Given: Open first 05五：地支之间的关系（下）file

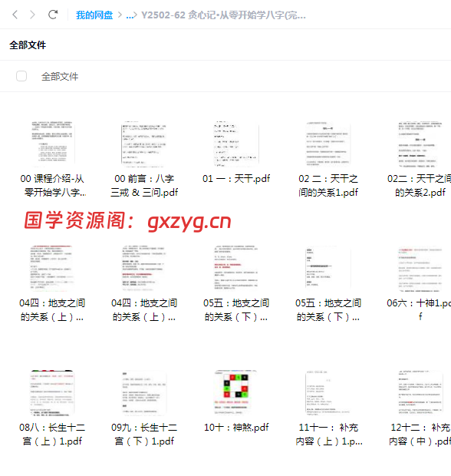Looking at the screenshot, I should pyautogui.click(x=236, y=268).
